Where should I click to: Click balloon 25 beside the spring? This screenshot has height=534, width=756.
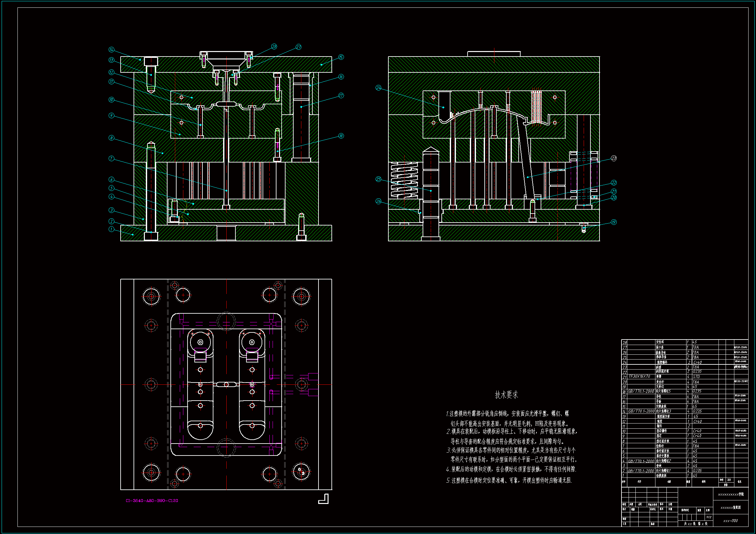pos(378,179)
